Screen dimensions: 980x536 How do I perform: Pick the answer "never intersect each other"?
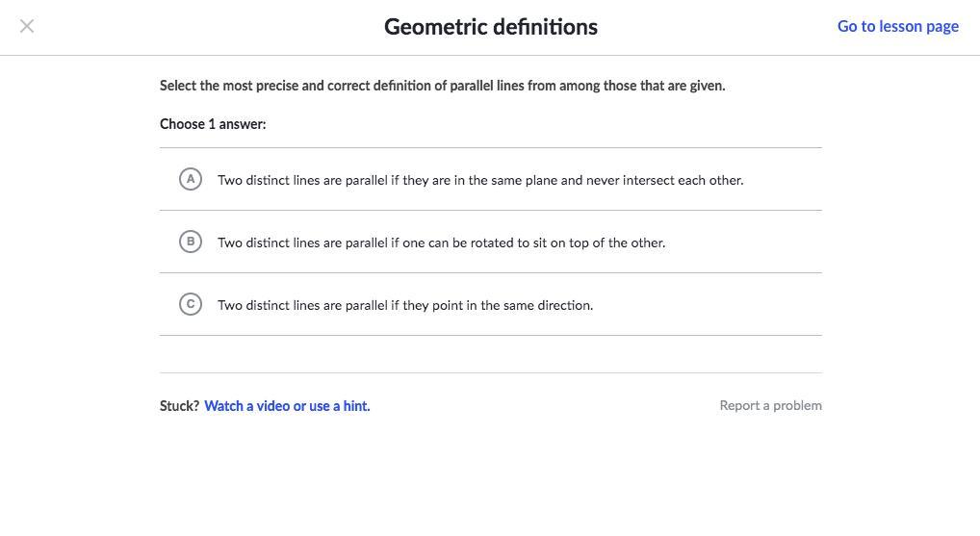pyautogui.click(x=480, y=180)
